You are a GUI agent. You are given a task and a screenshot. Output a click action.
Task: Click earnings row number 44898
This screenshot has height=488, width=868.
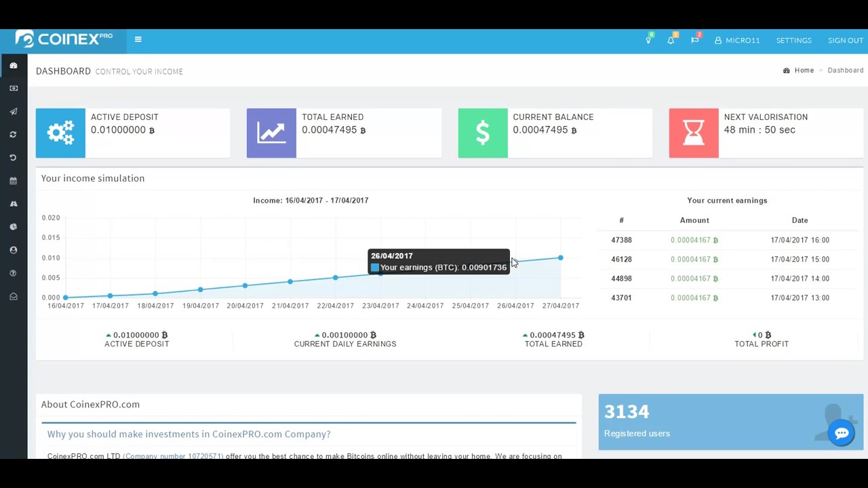621,279
